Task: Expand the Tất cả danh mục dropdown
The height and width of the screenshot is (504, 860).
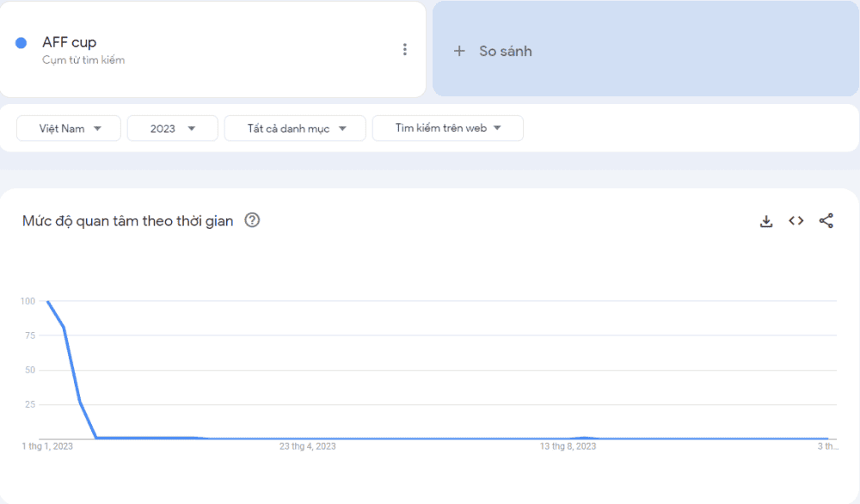Action: click(295, 128)
